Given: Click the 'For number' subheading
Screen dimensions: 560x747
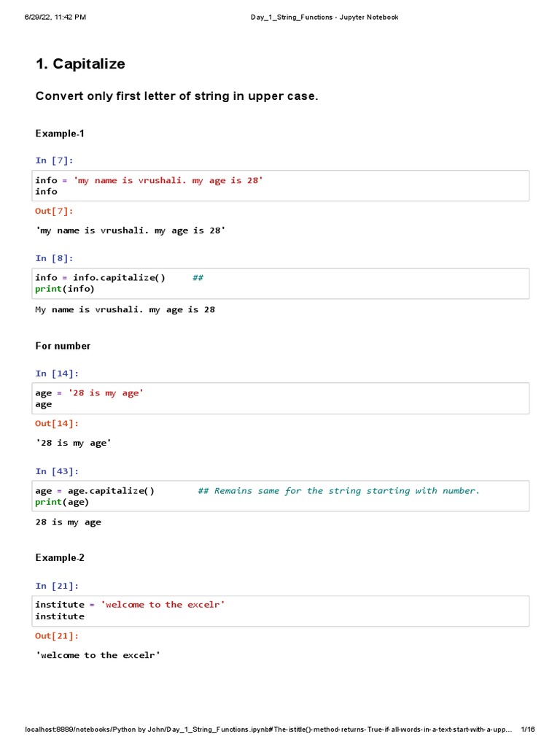Looking at the screenshot, I should (x=63, y=346).
